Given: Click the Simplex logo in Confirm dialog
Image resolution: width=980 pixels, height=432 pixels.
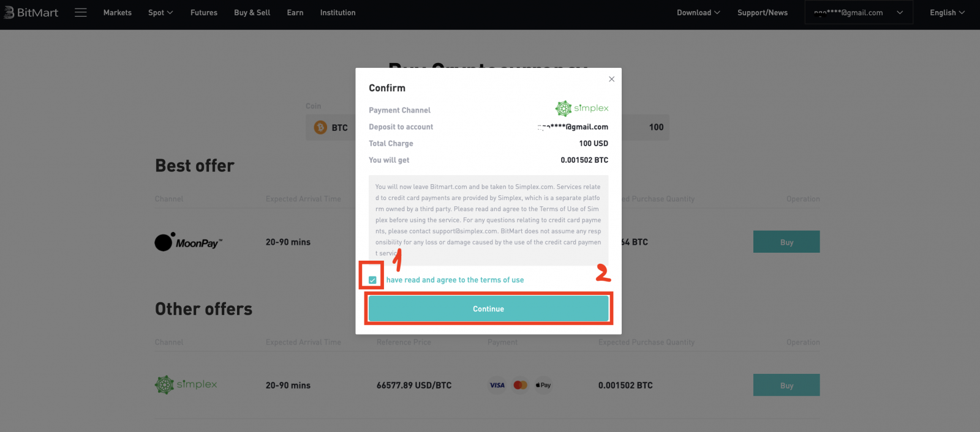Looking at the screenshot, I should (x=581, y=108).
